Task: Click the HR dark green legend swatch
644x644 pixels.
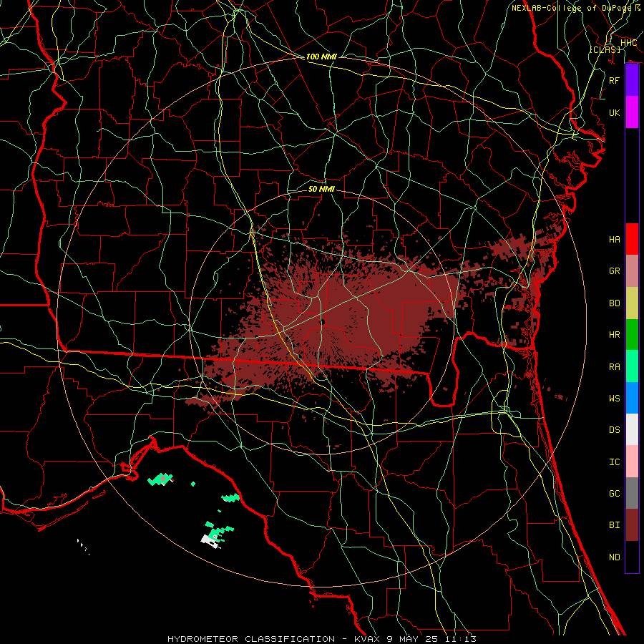Action: 632,335
